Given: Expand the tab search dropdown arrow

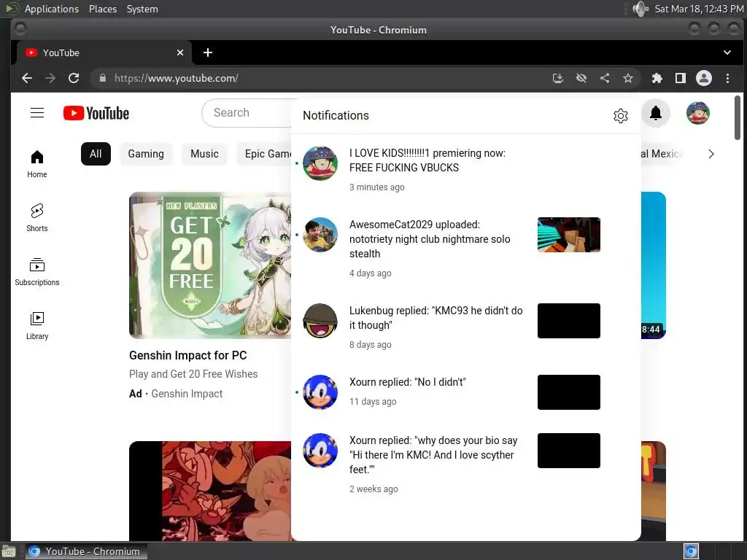Looking at the screenshot, I should pyautogui.click(x=727, y=52).
